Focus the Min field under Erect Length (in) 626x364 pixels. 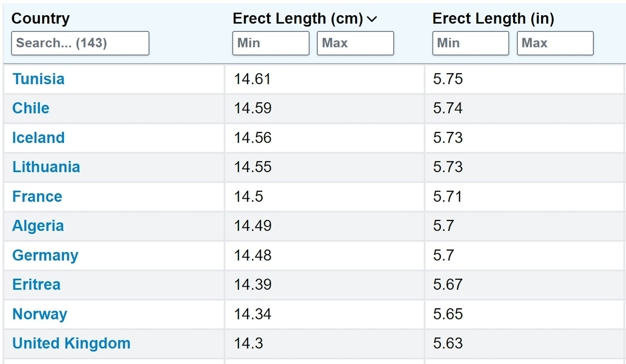(x=471, y=43)
